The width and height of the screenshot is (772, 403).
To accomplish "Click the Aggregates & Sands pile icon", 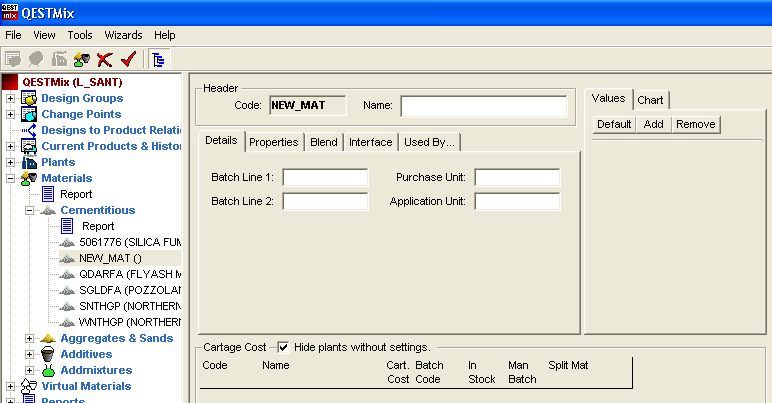I will click(x=47, y=338).
